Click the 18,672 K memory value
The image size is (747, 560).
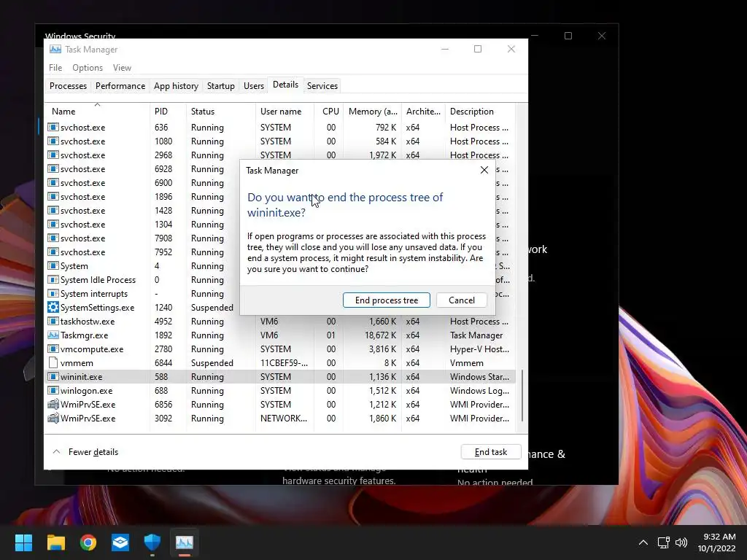coord(380,335)
